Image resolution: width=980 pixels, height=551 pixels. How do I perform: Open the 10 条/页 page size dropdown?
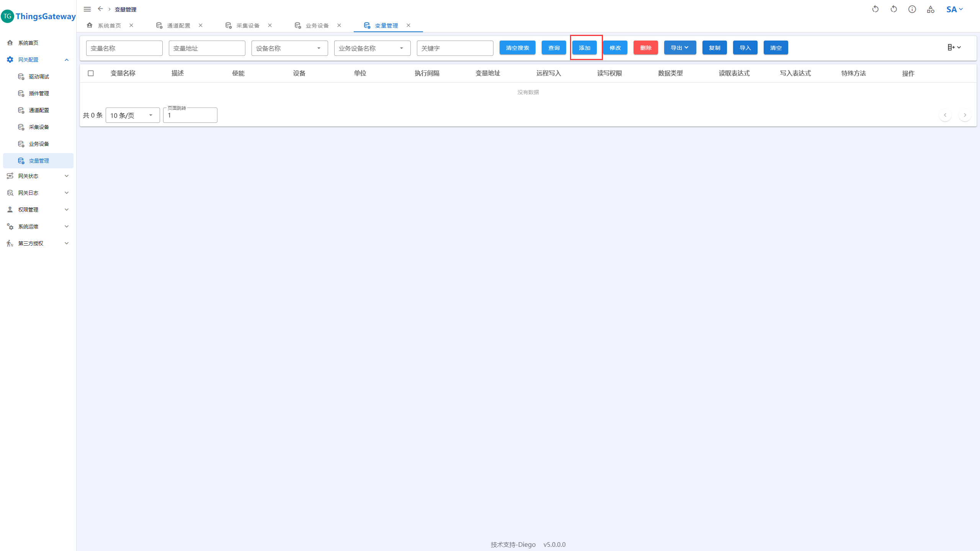tap(132, 115)
